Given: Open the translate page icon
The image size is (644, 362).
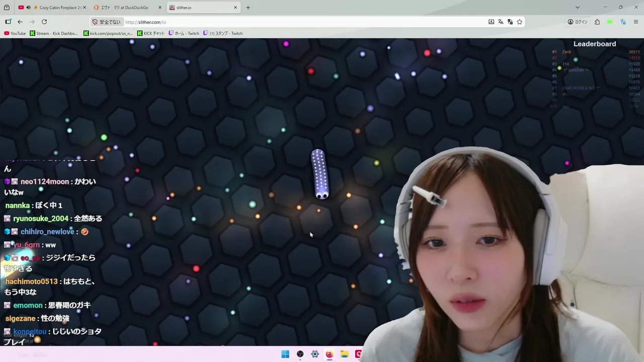Looking at the screenshot, I should point(501,22).
